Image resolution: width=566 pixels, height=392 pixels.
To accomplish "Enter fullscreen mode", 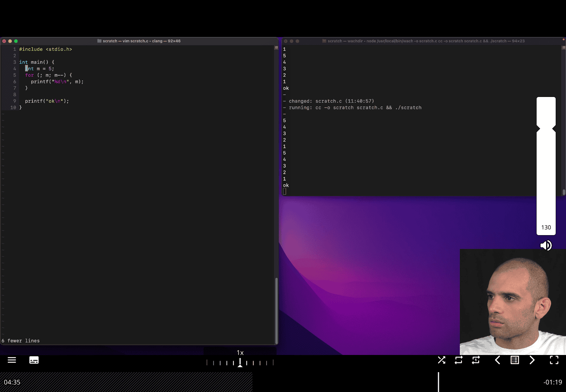I will (x=554, y=360).
